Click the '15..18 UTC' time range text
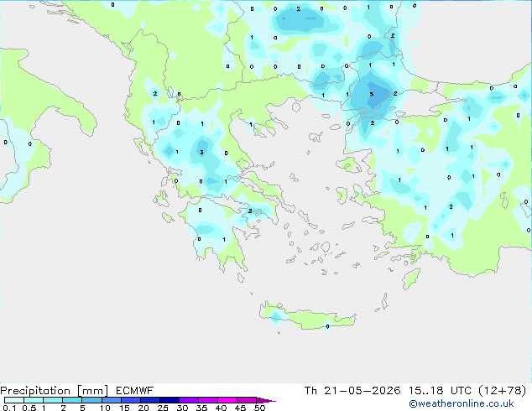 (440, 391)
